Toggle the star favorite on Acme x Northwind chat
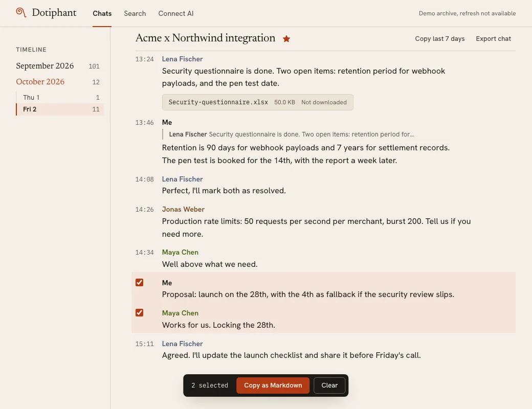This screenshot has width=532, height=409. tap(286, 39)
